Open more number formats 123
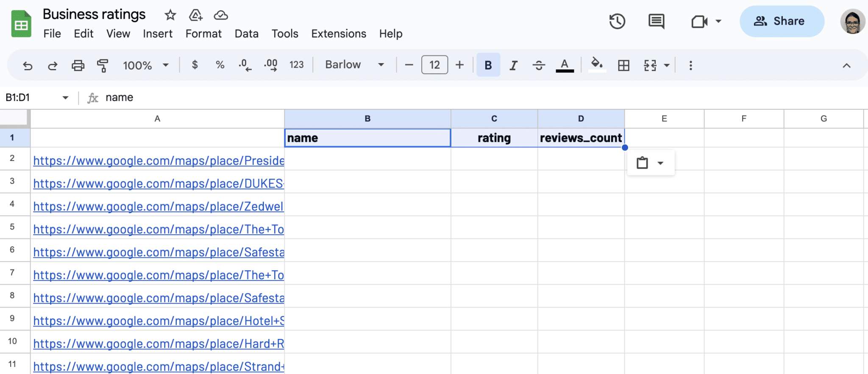Screen dimensions: 868x374 tap(296, 65)
